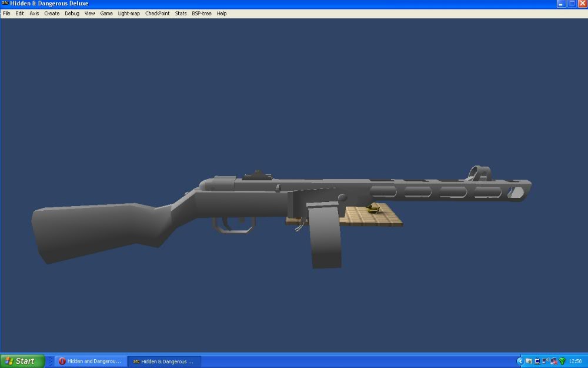Open the Edit menu

(x=20, y=14)
